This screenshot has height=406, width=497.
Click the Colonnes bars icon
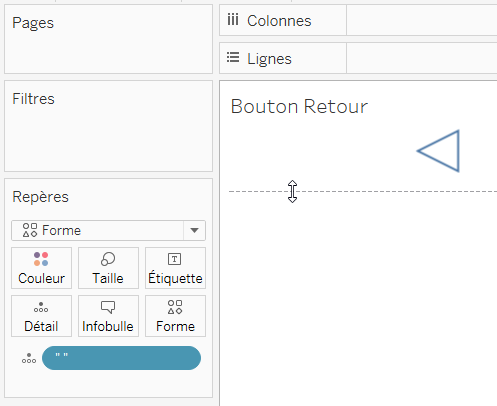233,20
